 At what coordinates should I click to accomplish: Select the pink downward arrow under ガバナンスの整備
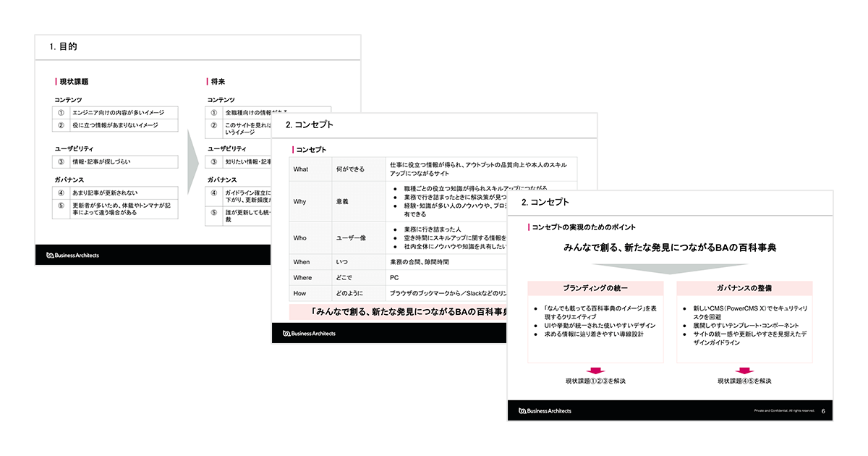coord(744,371)
